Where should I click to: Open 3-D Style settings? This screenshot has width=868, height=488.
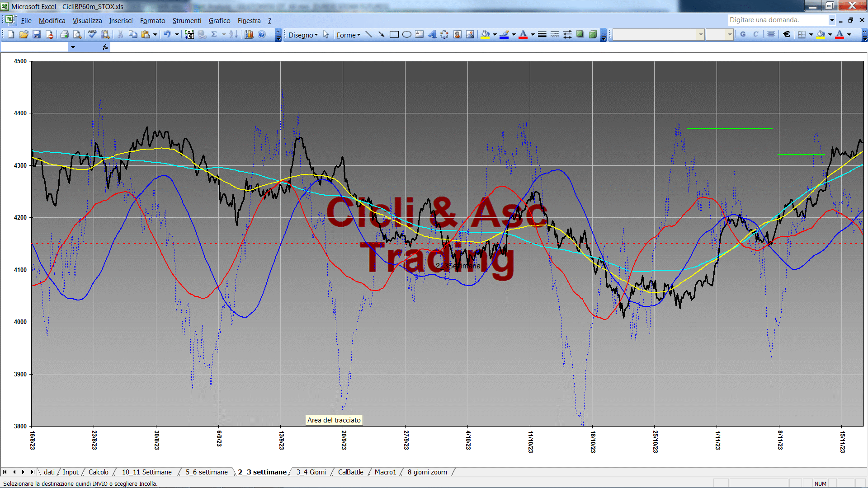point(593,34)
